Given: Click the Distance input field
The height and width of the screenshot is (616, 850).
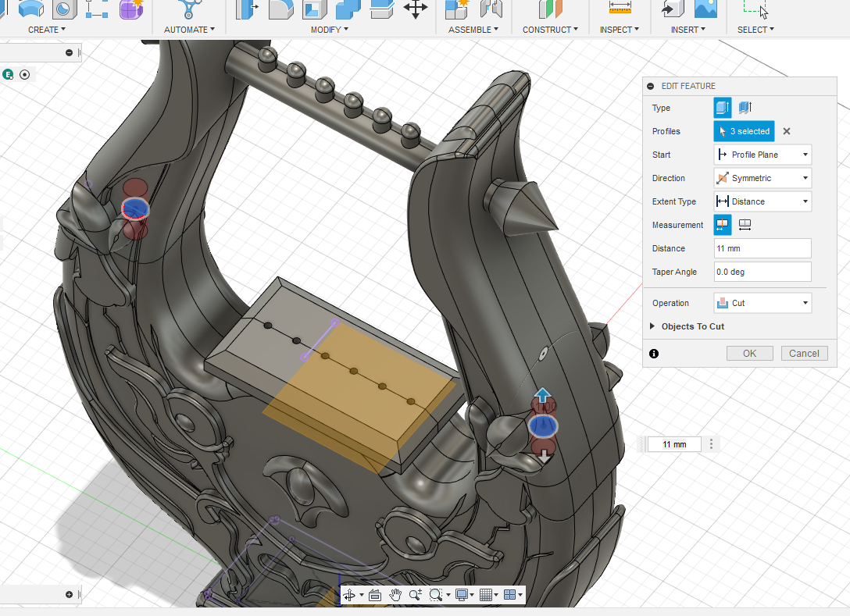Looking at the screenshot, I should click(x=762, y=248).
